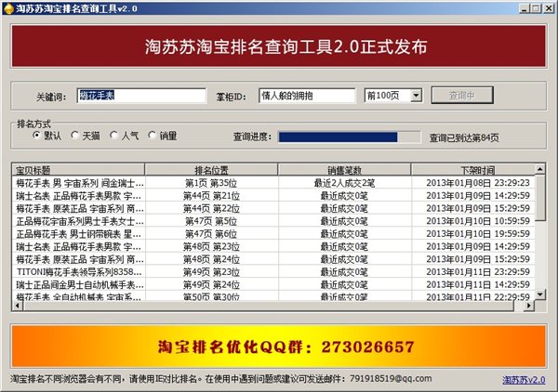Viewport: 558px width, 392px height.
Task: Click the 查询进度 progress bar
Action: pos(349,137)
